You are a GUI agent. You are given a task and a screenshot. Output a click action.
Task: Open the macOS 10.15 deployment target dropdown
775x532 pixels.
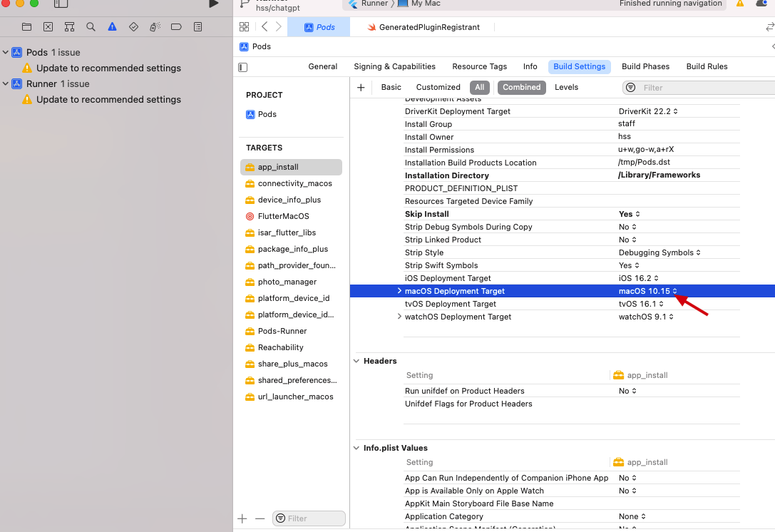pyautogui.click(x=648, y=291)
